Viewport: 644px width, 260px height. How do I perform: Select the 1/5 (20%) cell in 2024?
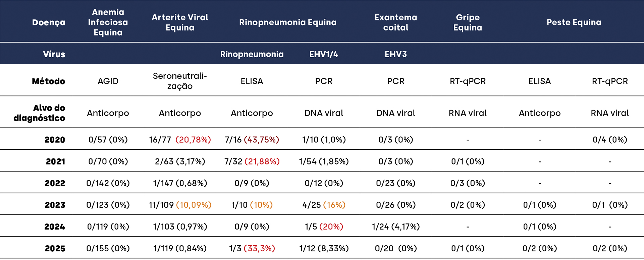pyautogui.click(x=324, y=227)
